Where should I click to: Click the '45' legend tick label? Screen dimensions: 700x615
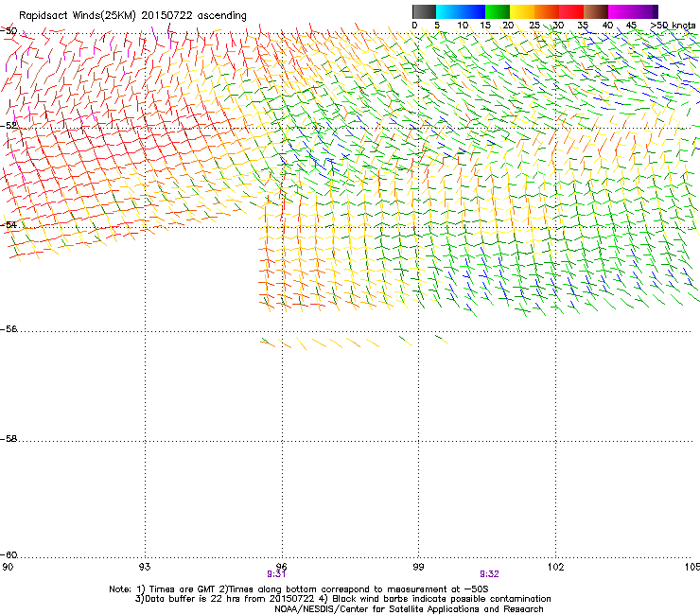tap(631, 26)
